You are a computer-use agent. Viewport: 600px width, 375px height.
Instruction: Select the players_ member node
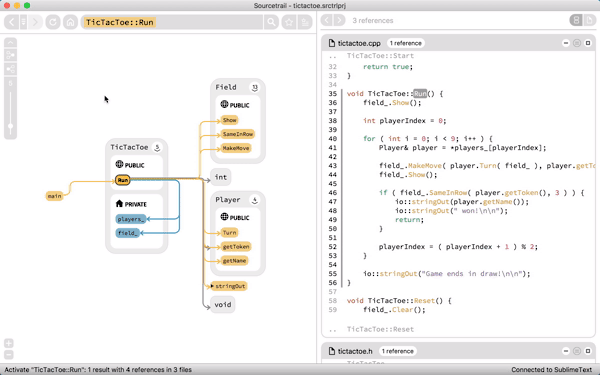(x=131, y=219)
